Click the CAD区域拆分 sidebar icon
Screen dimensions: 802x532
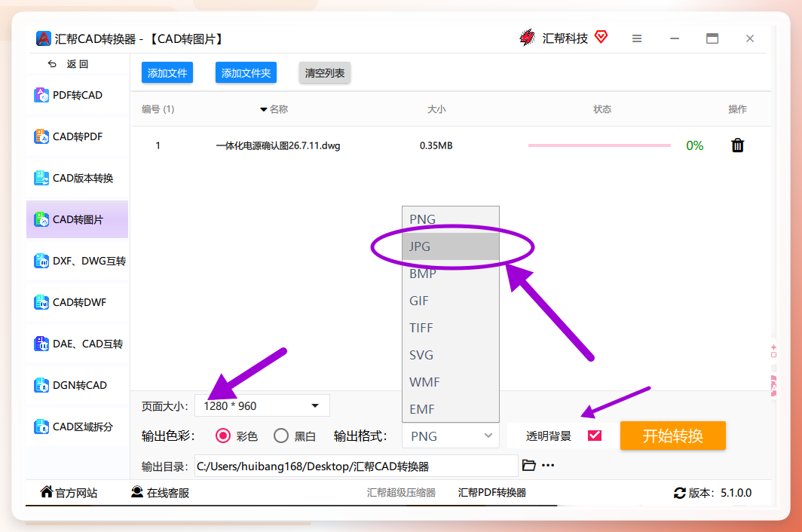pos(41,427)
